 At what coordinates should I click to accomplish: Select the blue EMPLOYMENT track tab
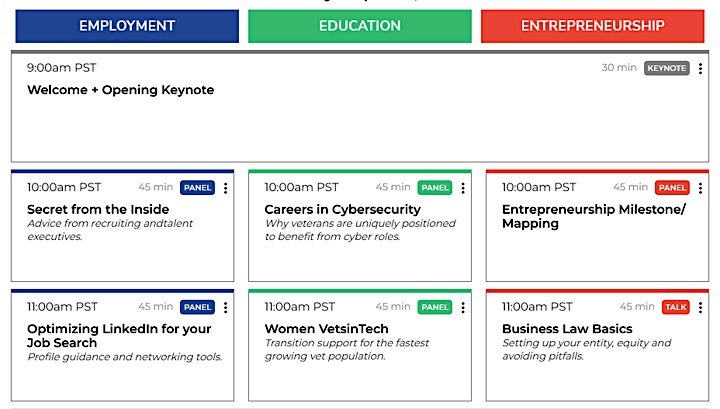127,26
